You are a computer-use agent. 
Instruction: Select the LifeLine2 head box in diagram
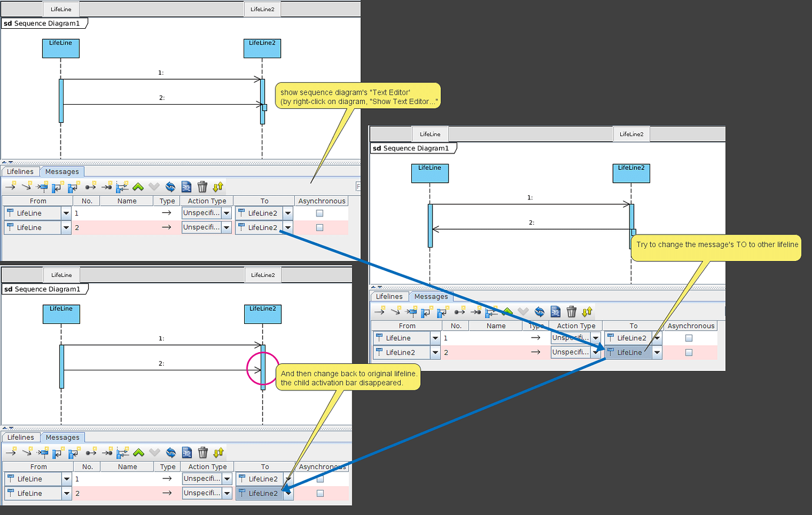click(262, 48)
